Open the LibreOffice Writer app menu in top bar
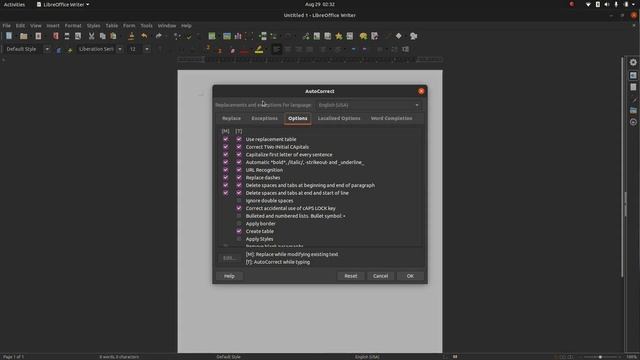 [63, 4]
